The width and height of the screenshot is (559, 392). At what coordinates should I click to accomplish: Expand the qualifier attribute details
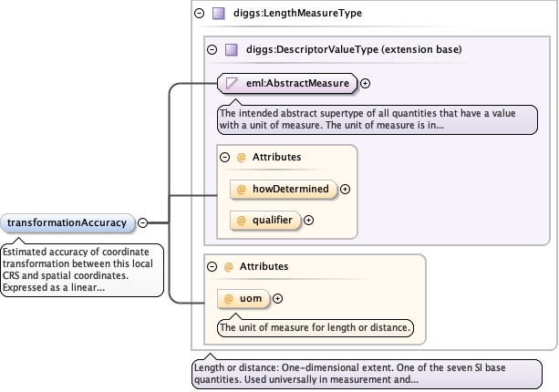tap(308, 220)
